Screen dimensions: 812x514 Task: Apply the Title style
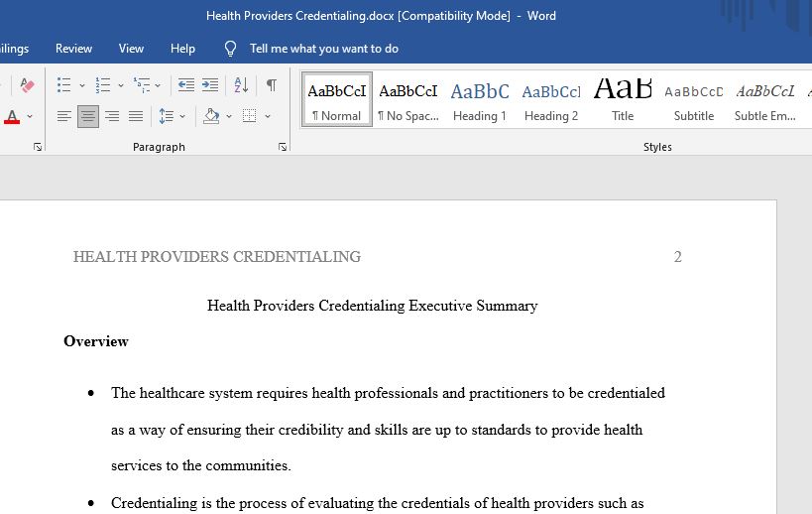[623, 100]
